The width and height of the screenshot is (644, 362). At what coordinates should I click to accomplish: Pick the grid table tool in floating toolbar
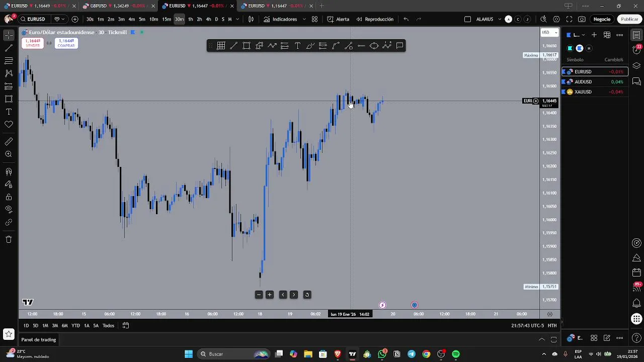click(221, 46)
